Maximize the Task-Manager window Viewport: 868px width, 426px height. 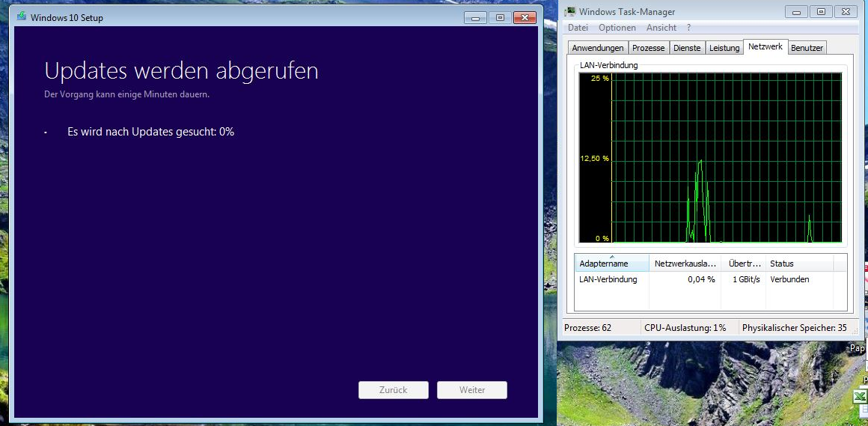pyautogui.click(x=820, y=11)
